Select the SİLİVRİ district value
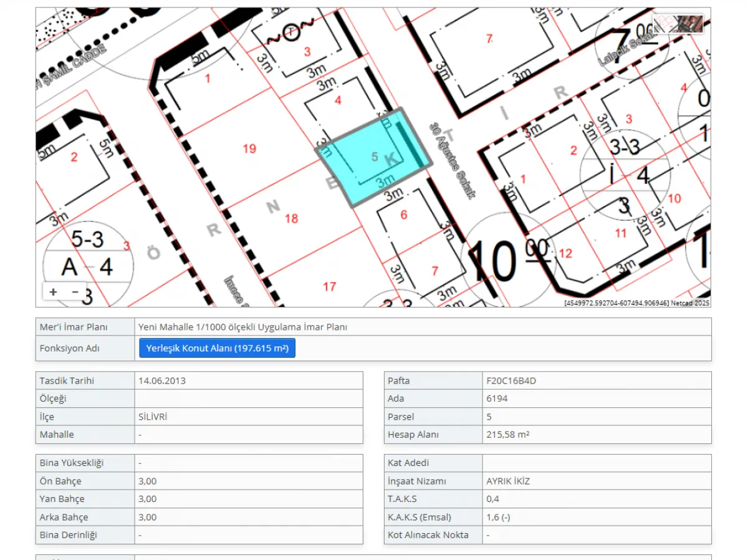The width and height of the screenshot is (748, 560). coord(153,417)
